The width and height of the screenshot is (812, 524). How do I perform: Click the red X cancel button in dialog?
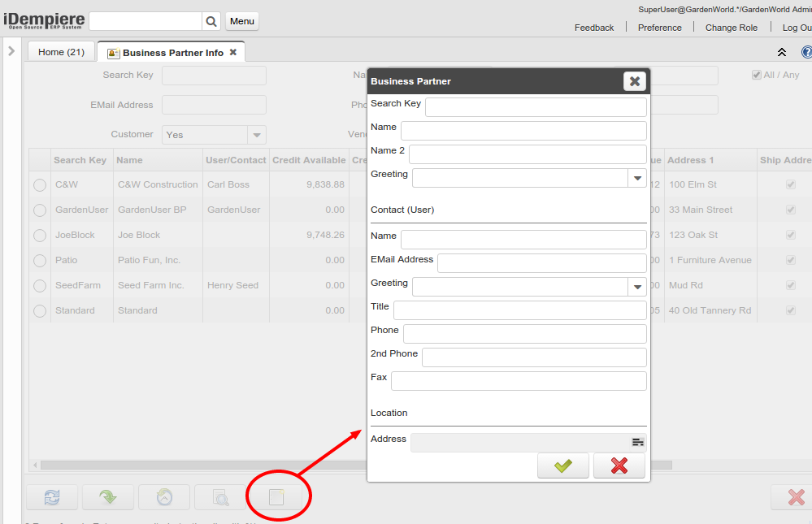(619, 466)
